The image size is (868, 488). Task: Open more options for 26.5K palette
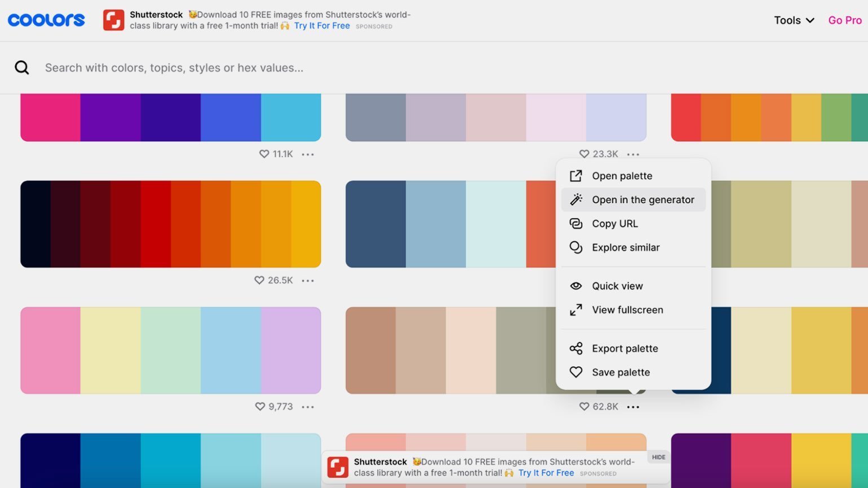(308, 280)
